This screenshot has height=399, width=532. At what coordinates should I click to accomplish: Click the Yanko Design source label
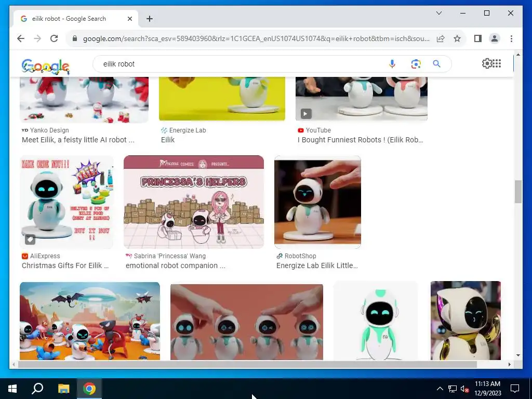(x=49, y=130)
